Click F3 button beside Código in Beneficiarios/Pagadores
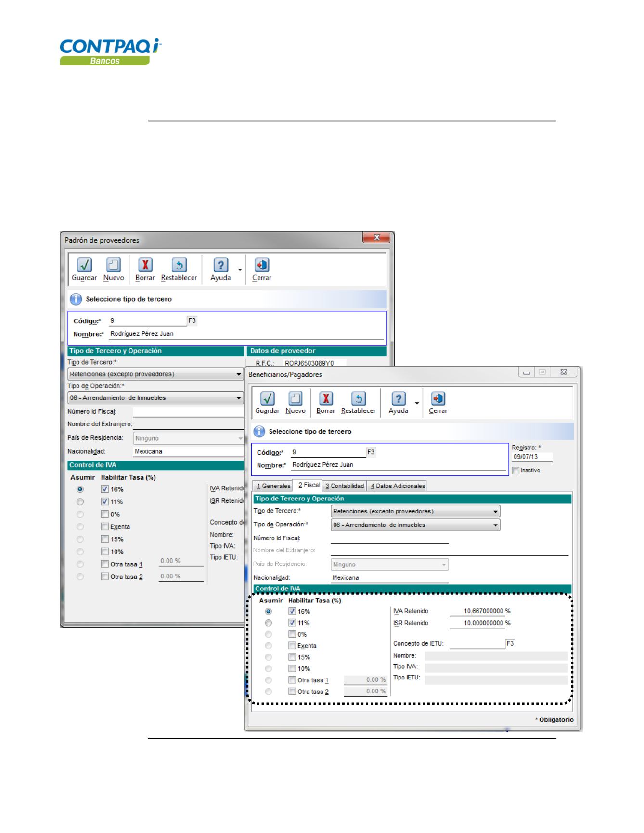Viewport: 644px width, 833px height. 371,452
